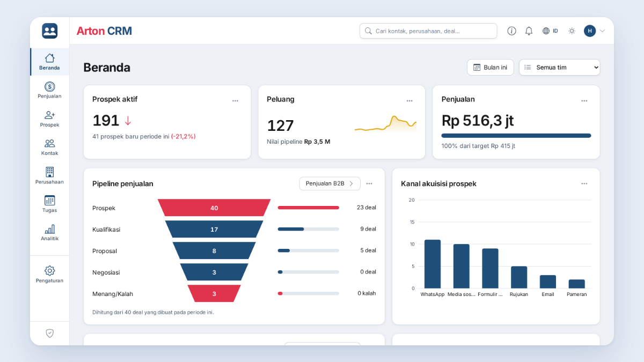Click the 'Rp 516,3 jt' value

(x=478, y=121)
